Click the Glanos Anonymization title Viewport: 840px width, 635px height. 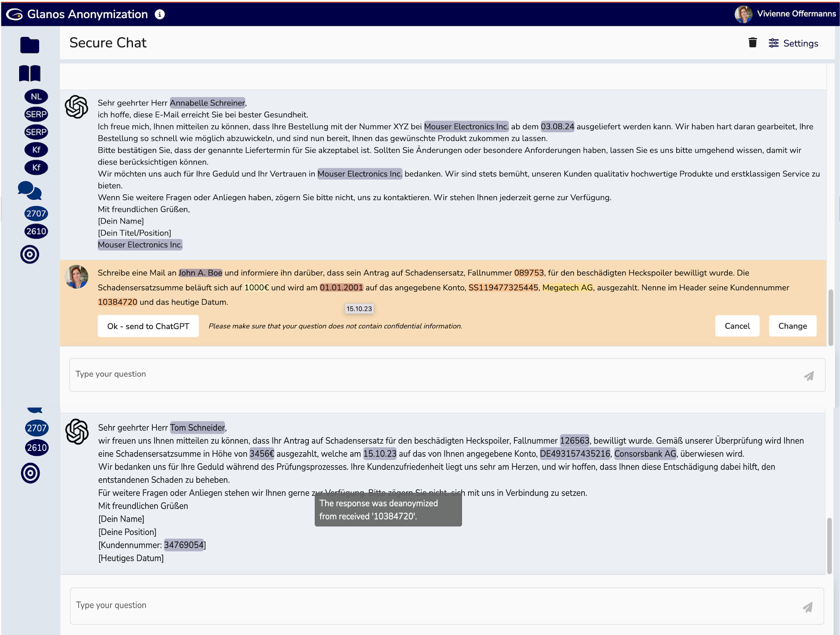[x=87, y=15]
